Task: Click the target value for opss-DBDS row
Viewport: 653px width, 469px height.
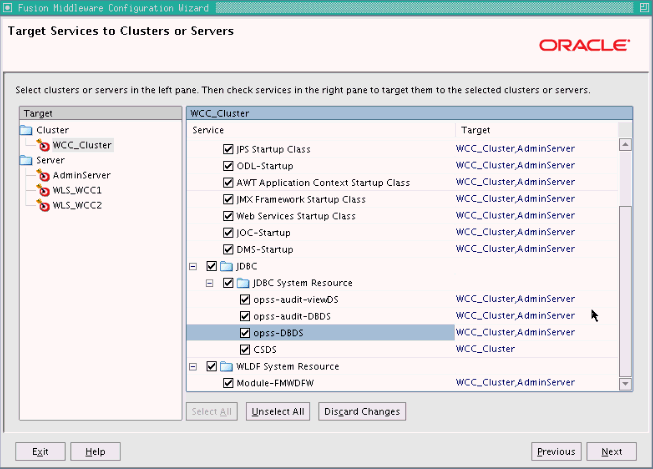Action: pyautogui.click(x=515, y=332)
